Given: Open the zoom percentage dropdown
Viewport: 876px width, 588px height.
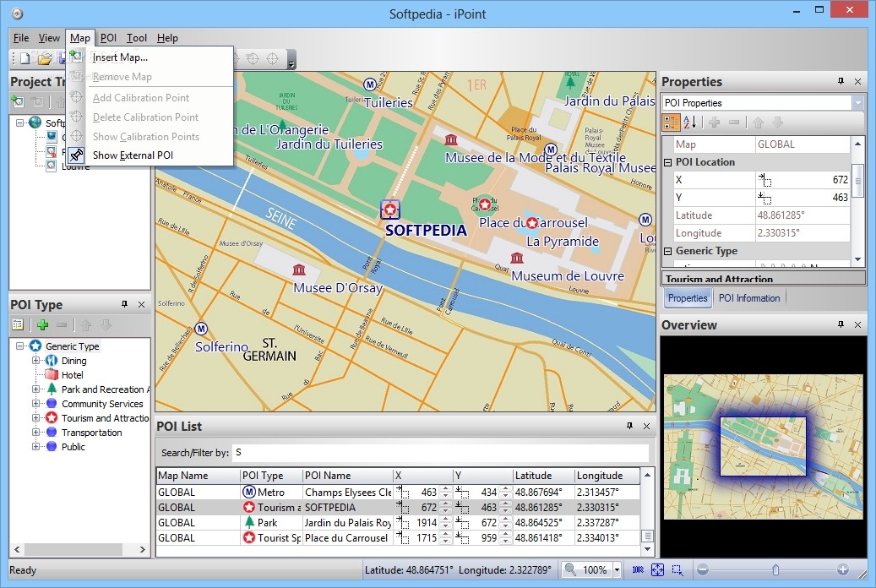Looking at the screenshot, I should tap(617, 569).
